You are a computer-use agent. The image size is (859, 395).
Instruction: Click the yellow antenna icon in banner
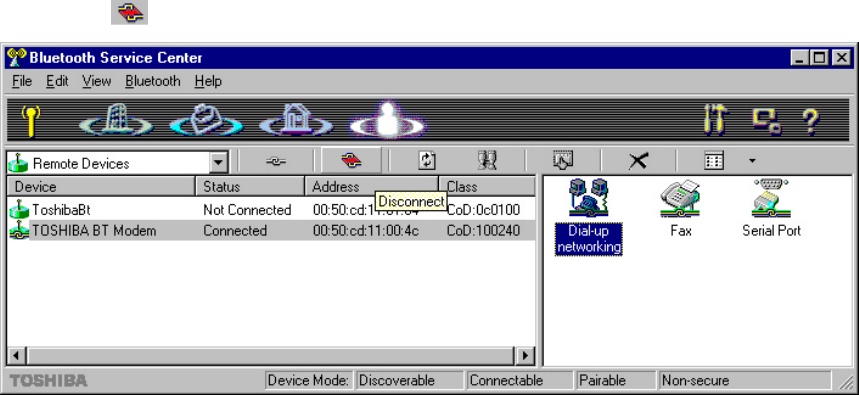tap(31, 121)
